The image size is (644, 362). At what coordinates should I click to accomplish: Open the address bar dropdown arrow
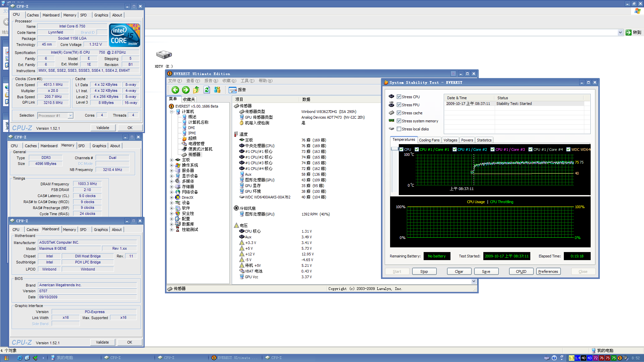tap(620, 33)
